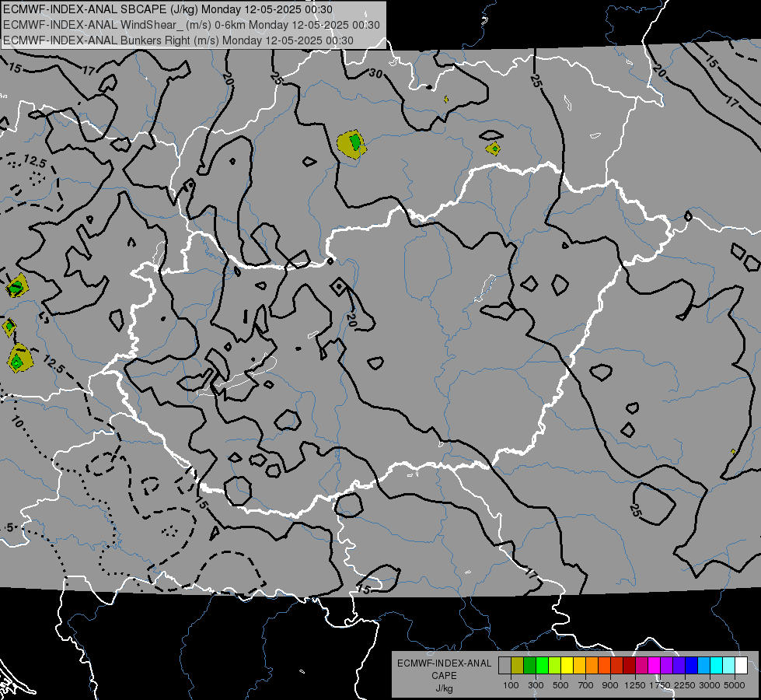Pick the dark green legend swatch
Viewport: 761px width, 700px height.
pos(529,666)
